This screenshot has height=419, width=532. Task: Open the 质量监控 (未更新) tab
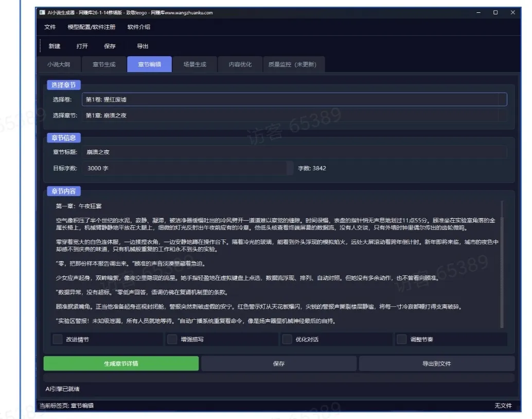(x=294, y=64)
